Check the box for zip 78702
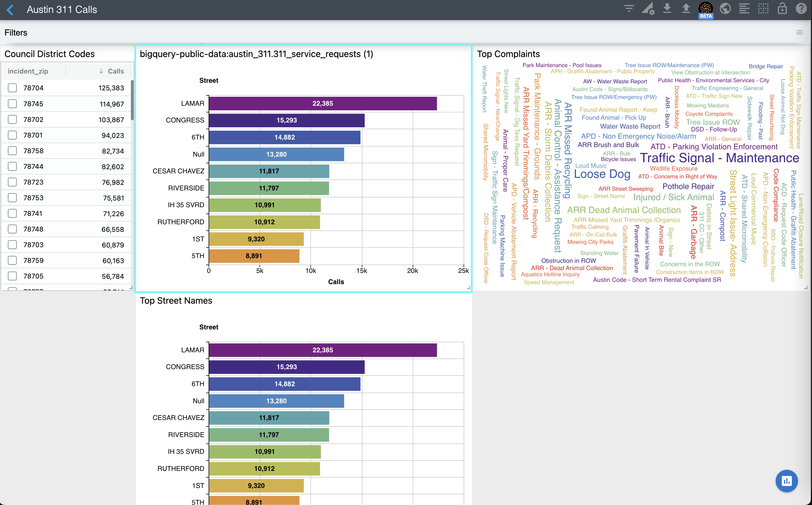Image resolution: width=812 pixels, height=505 pixels. pyautogui.click(x=12, y=120)
